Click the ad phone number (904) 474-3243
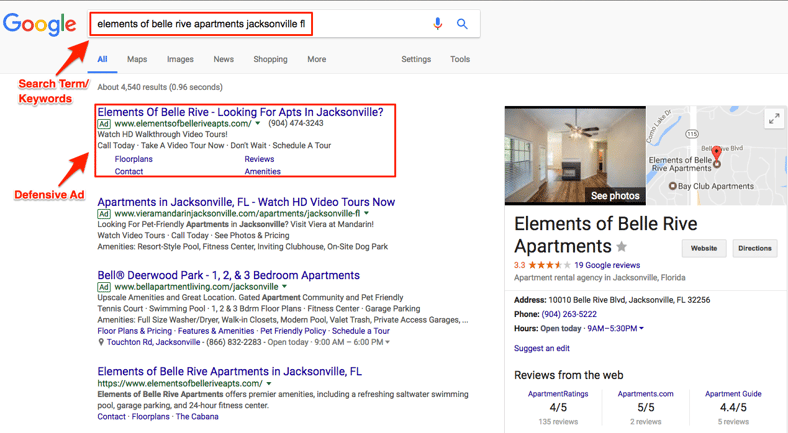This screenshot has height=433, width=788. point(296,124)
